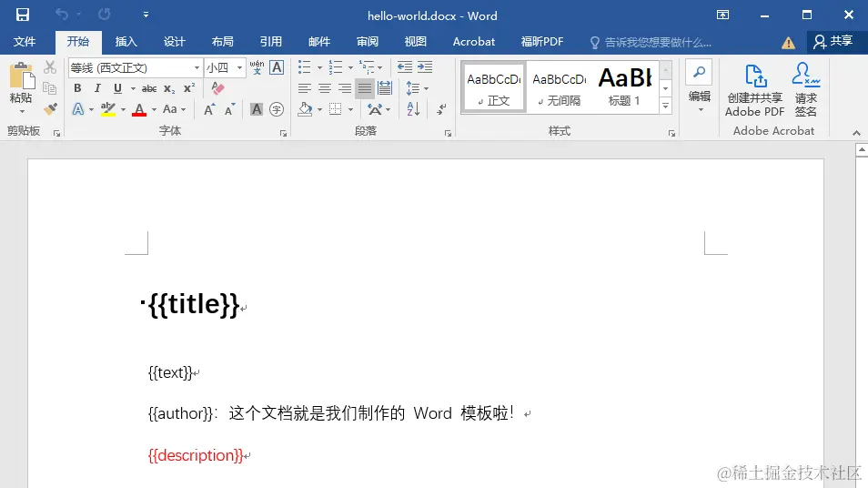Decrease paragraph indent
The image size is (868, 488).
pos(405,67)
